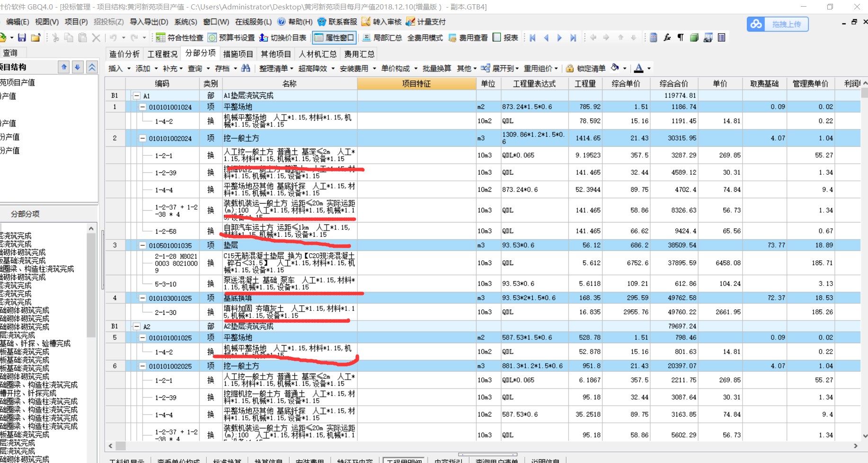
Task: Click the fx formula icon
Action: click(667, 38)
